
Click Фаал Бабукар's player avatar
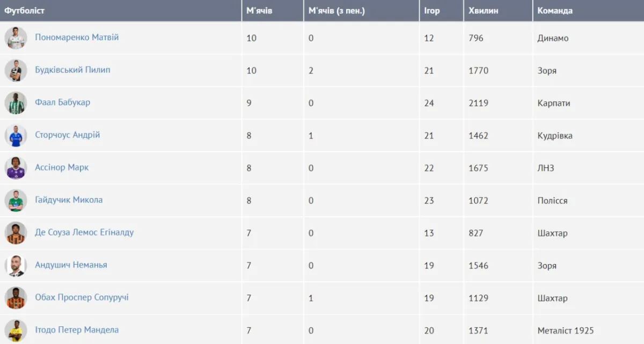coord(16,103)
